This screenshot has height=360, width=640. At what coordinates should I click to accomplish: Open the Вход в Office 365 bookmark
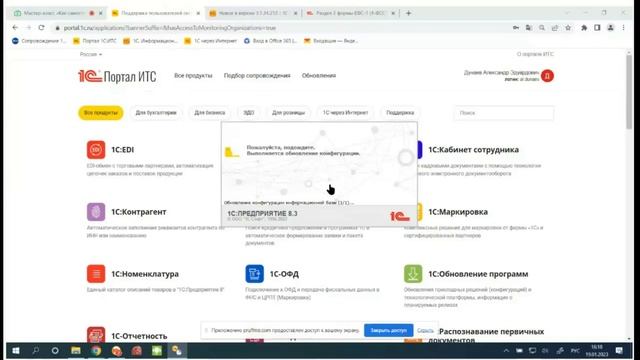(270, 41)
